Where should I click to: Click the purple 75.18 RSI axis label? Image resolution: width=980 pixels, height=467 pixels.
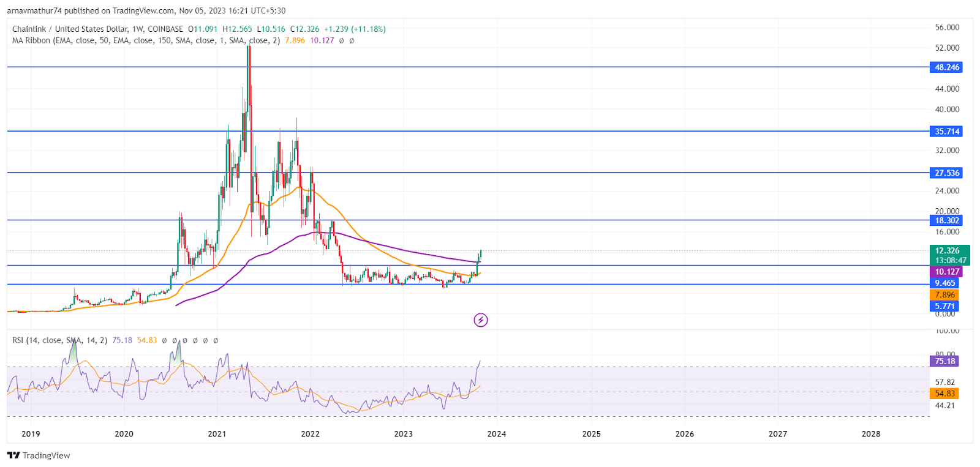pyautogui.click(x=944, y=361)
